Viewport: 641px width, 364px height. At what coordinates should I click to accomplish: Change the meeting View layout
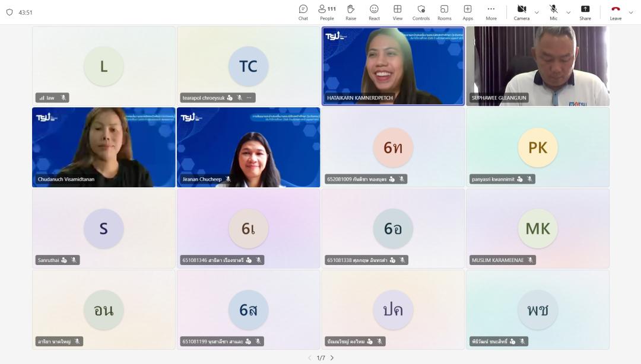(x=398, y=12)
